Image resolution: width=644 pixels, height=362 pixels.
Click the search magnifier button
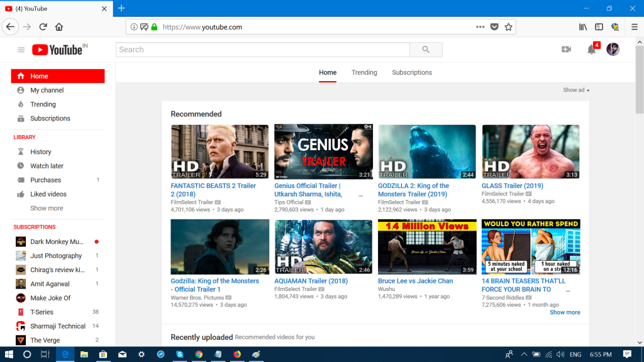coord(426,50)
